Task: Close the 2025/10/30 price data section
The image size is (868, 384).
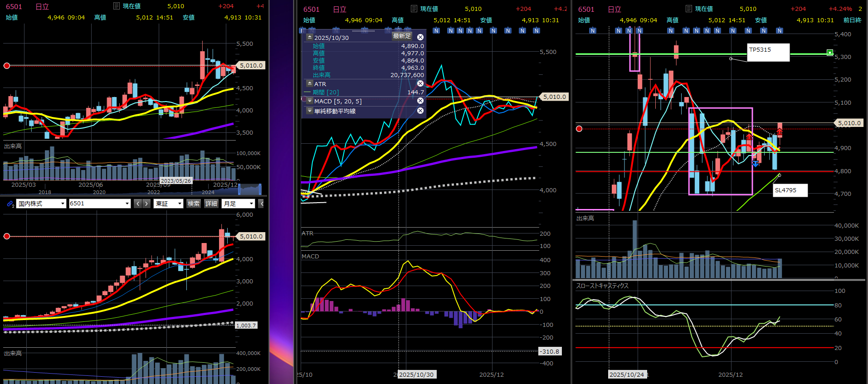Action: click(420, 38)
